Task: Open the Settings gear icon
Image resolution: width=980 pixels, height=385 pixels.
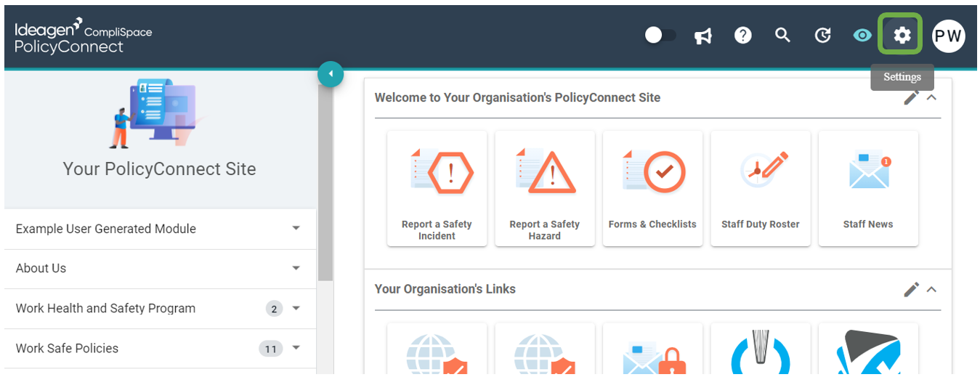Action: tap(902, 34)
